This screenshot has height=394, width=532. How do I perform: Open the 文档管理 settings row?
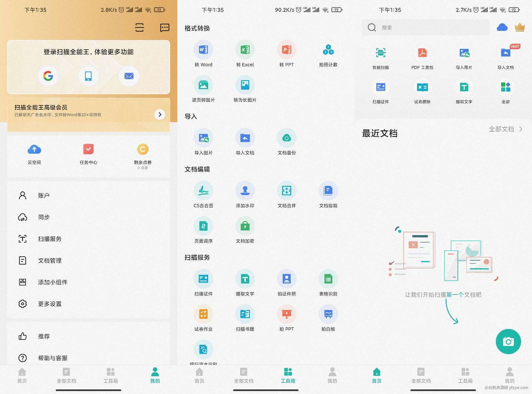point(88,260)
